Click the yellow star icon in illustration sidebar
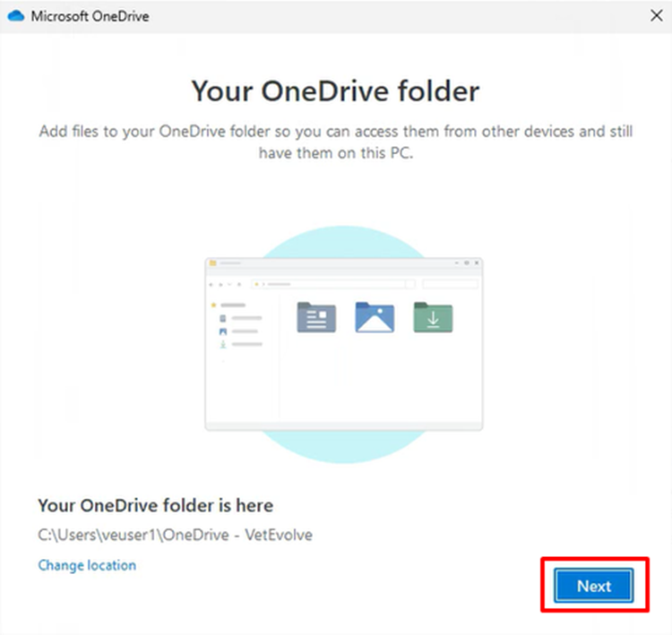672x635 pixels. [213, 305]
